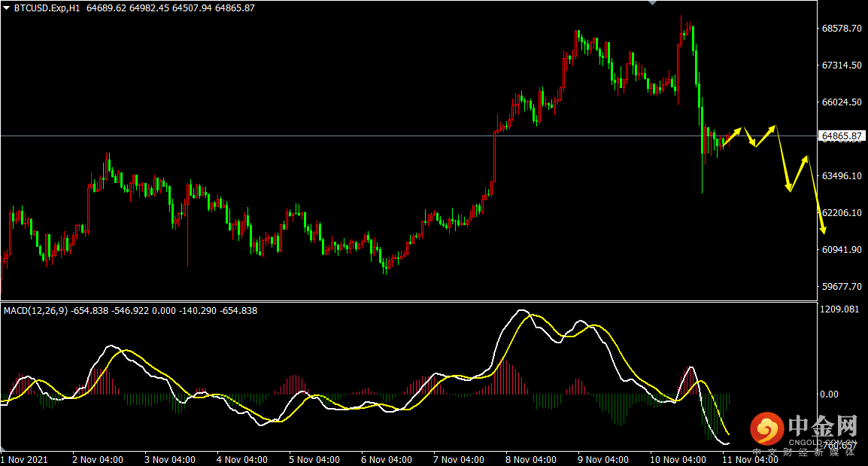Image resolution: width=868 pixels, height=466 pixels.
Task: Click the first upward yellow forecast arrowhead
Action: click(x=737, y=131)
